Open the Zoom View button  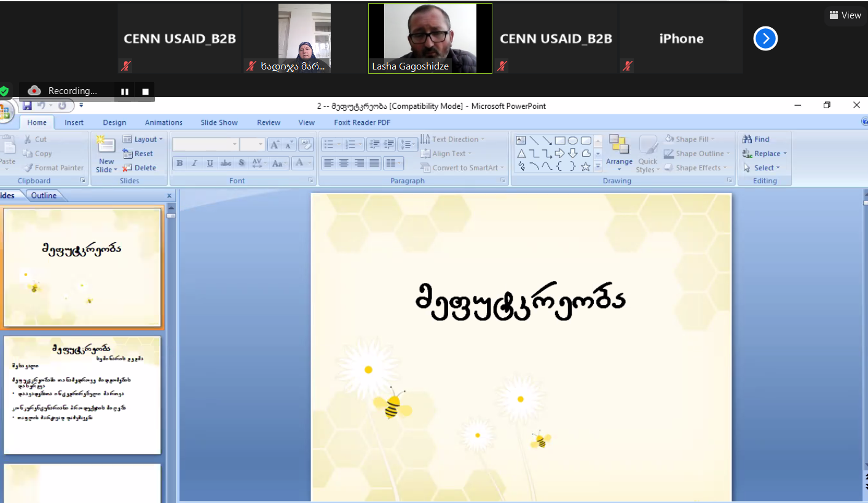click(845, 15)
